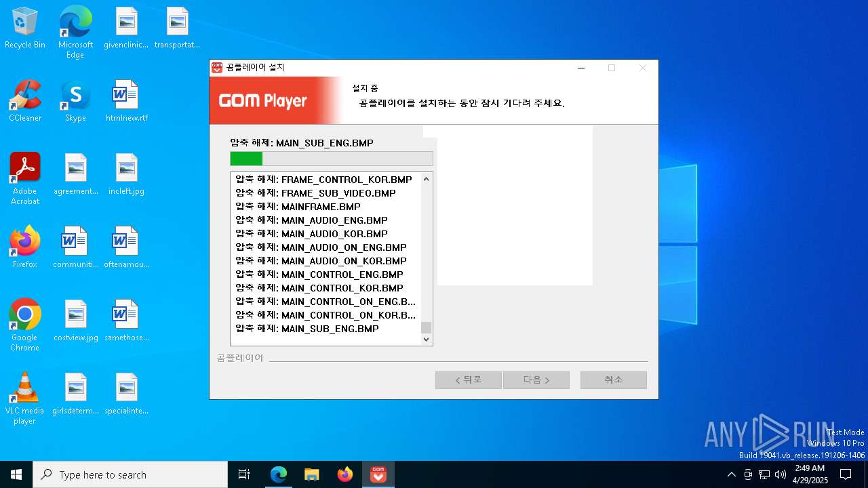Select the oftenamou Word document icon

click(126, 247)
